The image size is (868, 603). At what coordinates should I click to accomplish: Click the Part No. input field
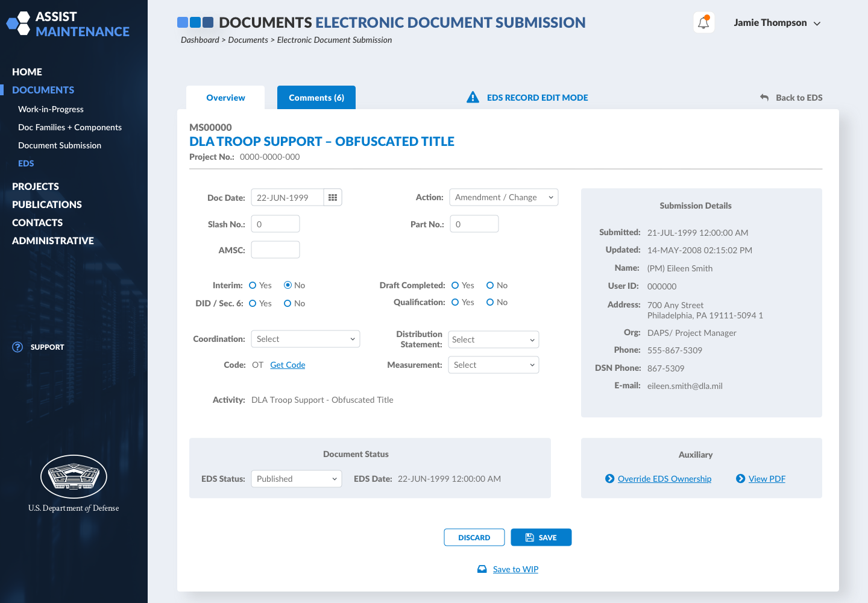[x=474, y=224]
